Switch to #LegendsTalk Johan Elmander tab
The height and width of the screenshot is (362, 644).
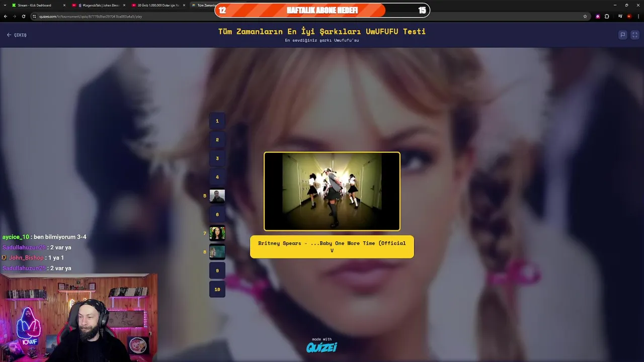98,5
